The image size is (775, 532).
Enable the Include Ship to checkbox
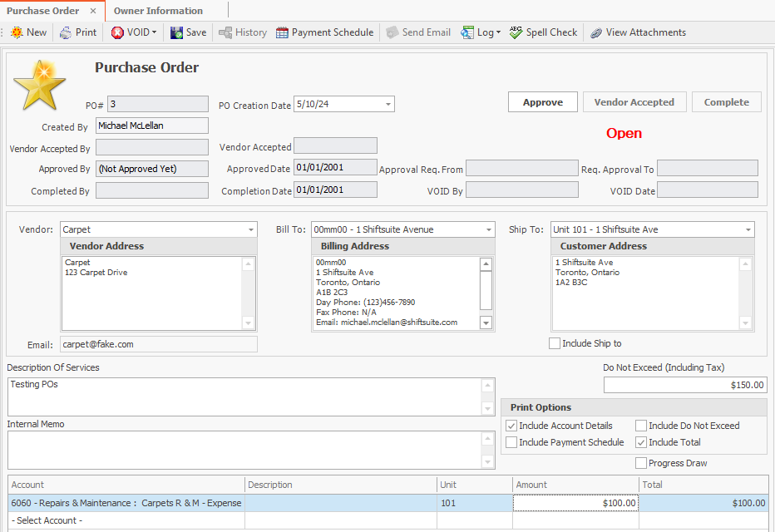coord(555,343)
